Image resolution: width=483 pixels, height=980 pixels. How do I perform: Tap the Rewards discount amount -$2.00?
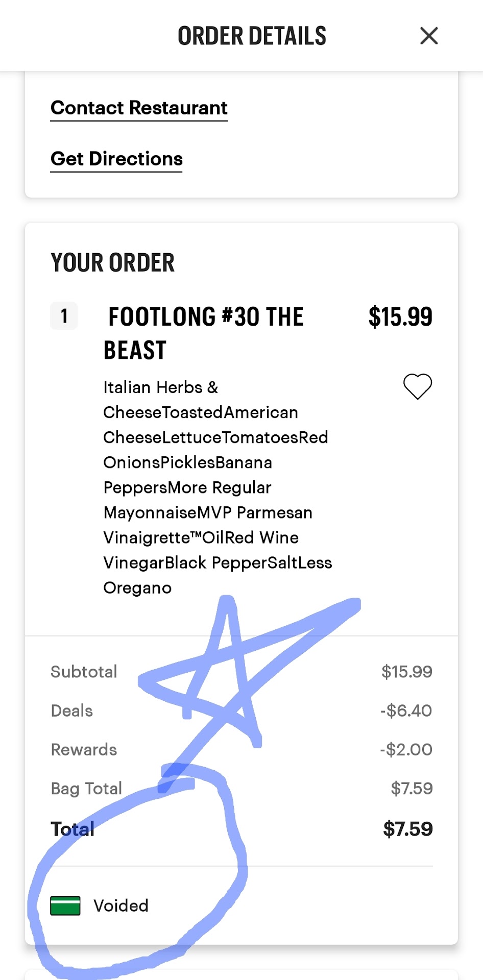406,749
